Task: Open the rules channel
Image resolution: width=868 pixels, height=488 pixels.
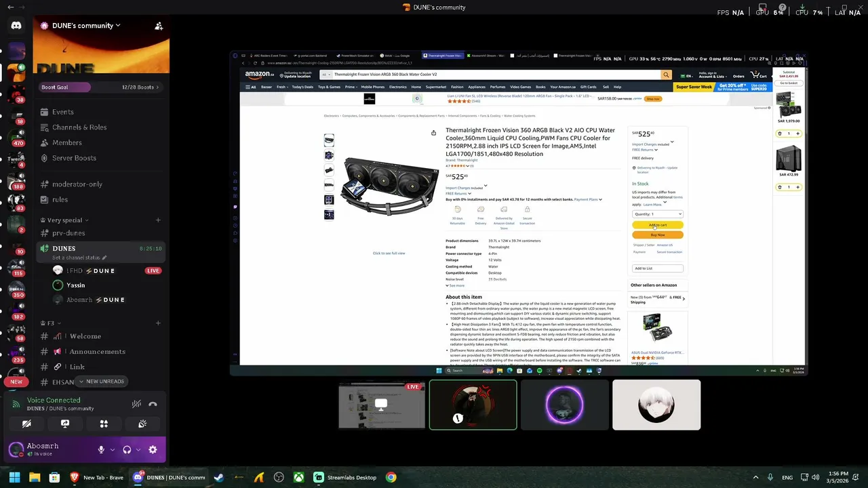Action: pos(100,200)
